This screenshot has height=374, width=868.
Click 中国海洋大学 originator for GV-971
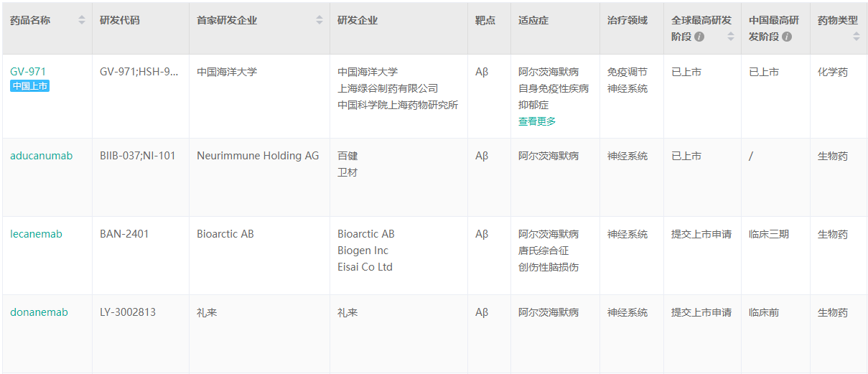227,72
